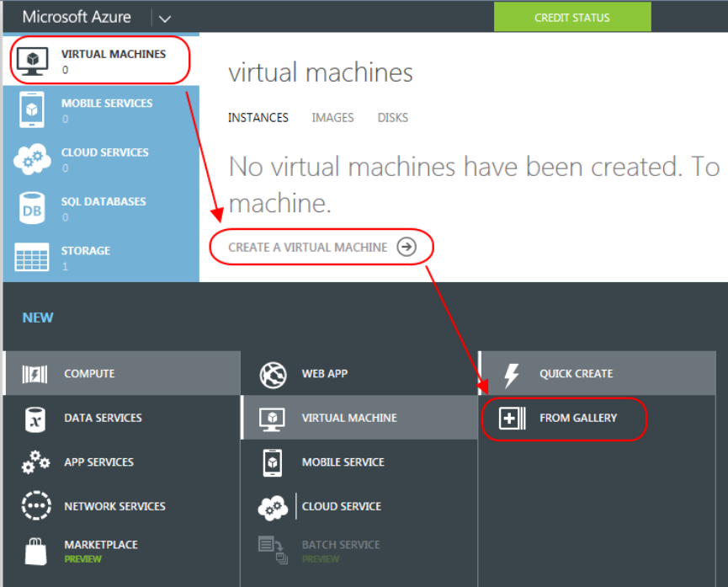Click Create a Virtual Machine link
The image size is (728, 587).
click(307, 248)
